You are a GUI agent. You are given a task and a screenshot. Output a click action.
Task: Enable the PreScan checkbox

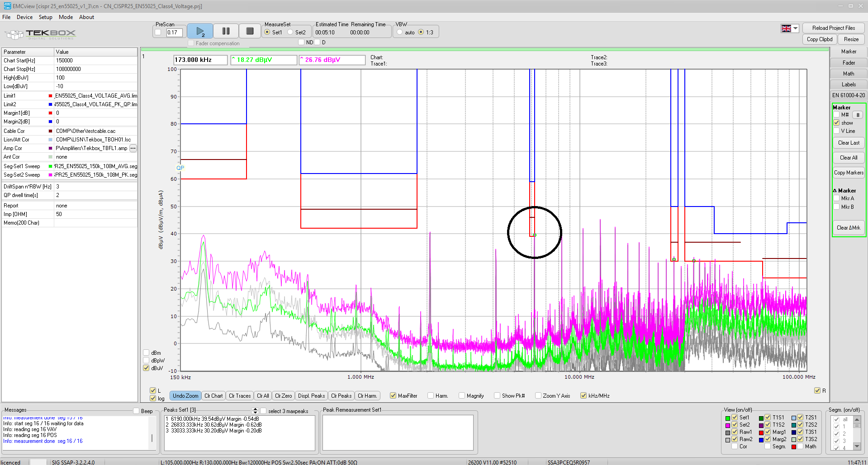[x=158, y=32]
